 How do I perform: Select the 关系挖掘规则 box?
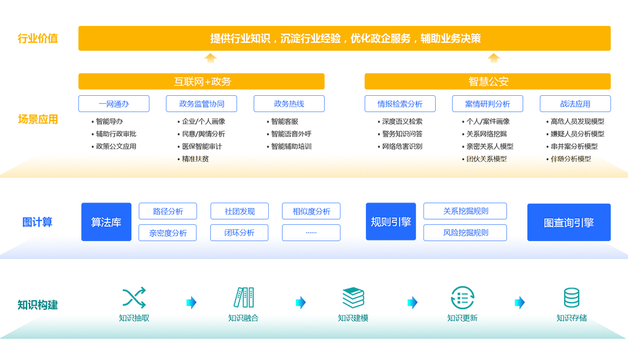click(x=465, y=212)
